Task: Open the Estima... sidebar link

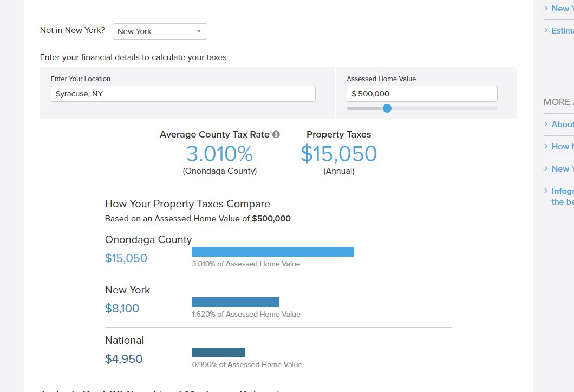Action: pyautogui.click(x=563, y=31)
